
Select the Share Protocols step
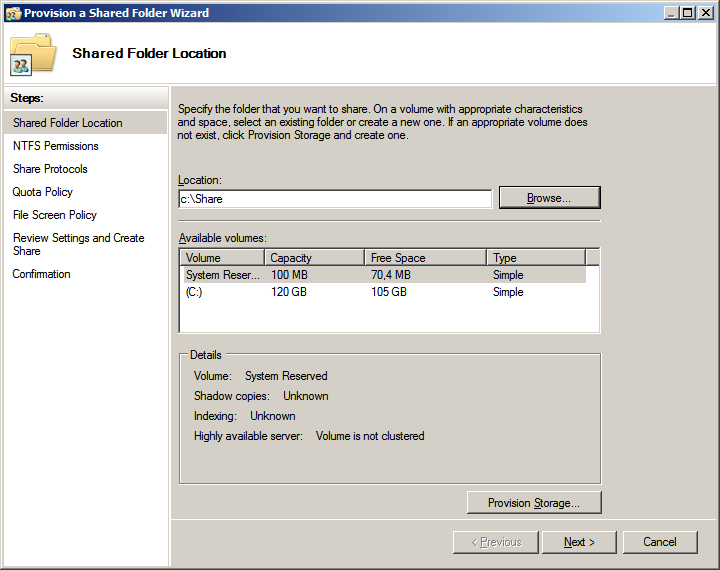click(50, 169)
